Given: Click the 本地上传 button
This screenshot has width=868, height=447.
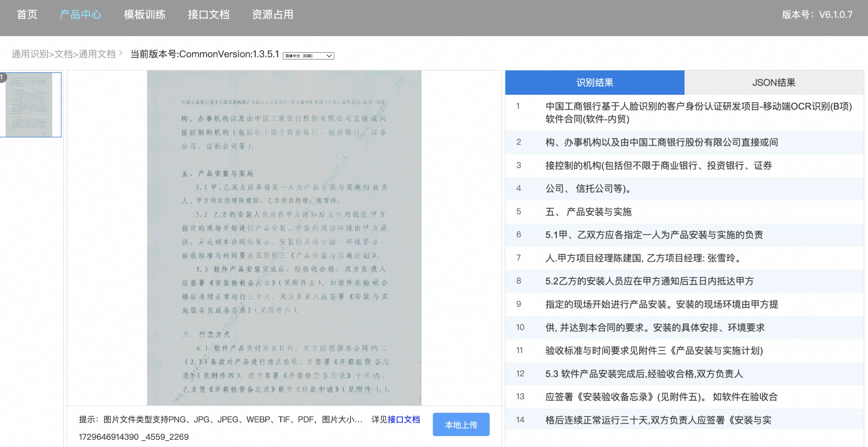Looking at the screenshot, I should pos(461,425).
